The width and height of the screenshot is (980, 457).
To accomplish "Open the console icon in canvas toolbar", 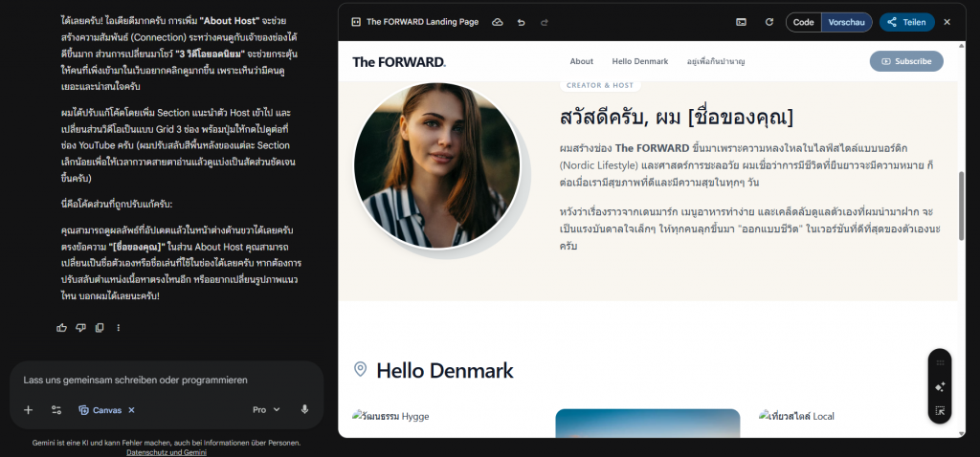I will [x=741, y=22].
